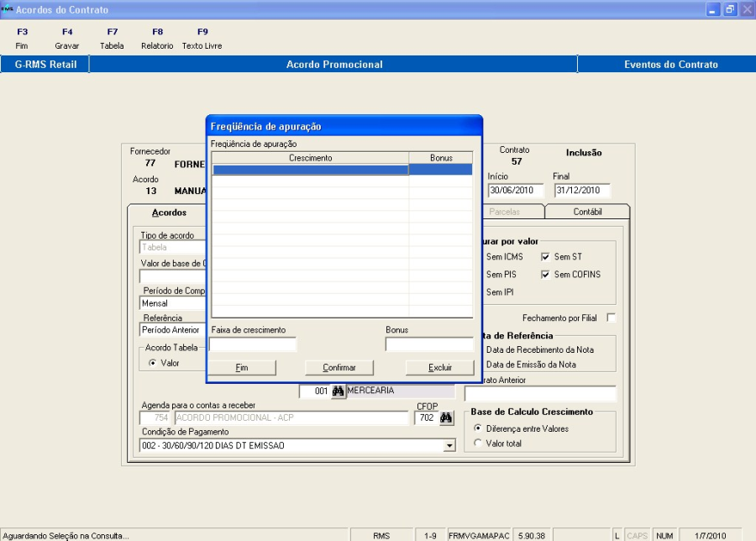Viewport: 756px width, 541px height.
Task: Open F9 Texto Livre
Action: [202, 39]
